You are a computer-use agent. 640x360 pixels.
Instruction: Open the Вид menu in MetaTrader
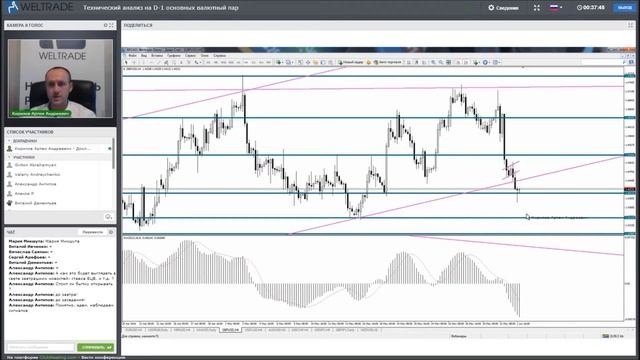(144, 56)
